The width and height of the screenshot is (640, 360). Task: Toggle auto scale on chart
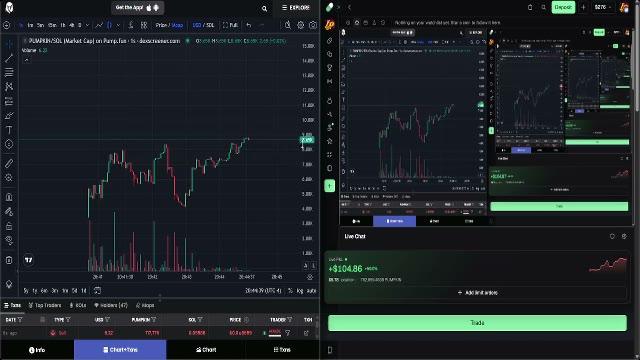coord(311,291)
